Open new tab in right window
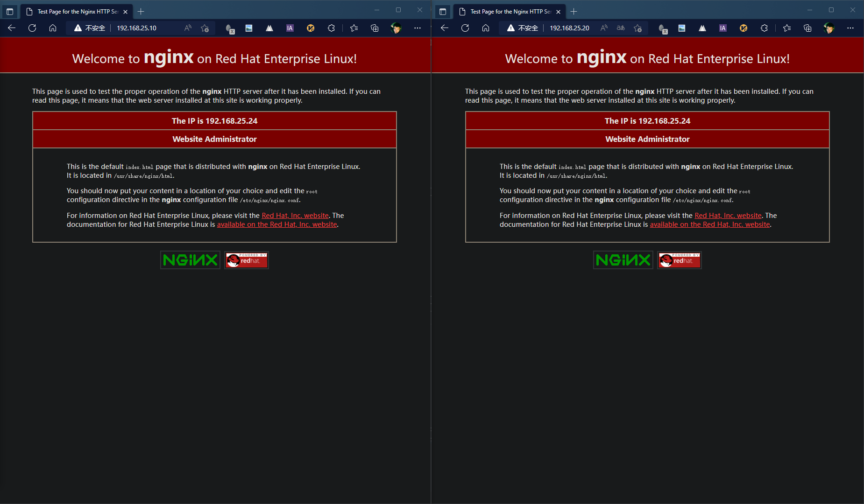Screen dimensions: 864x504 [574, 11]
